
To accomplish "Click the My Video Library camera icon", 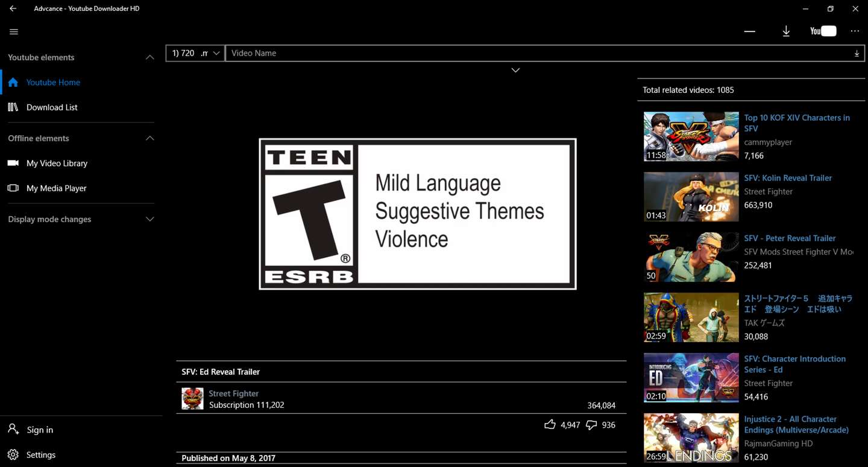I will click(13, 163).
